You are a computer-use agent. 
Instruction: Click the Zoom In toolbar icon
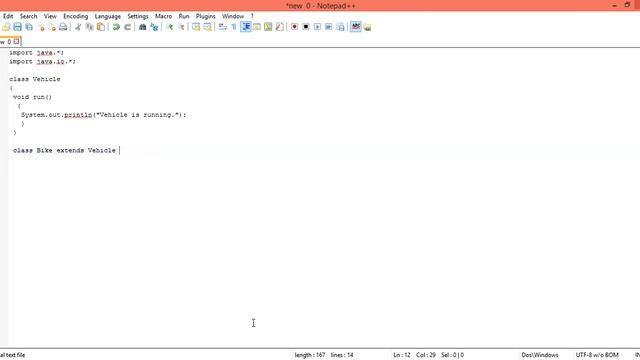tap(169, 27)
